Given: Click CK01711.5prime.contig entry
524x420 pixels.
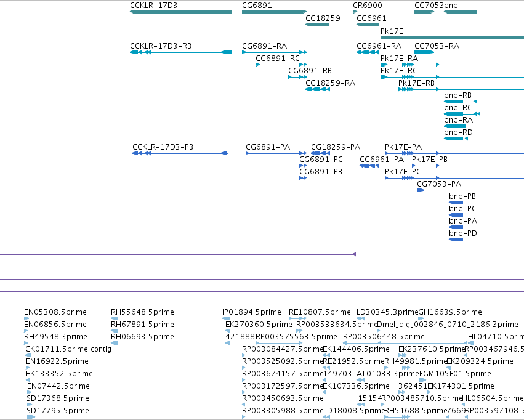Looking at the screenshot, I should 28,355.
